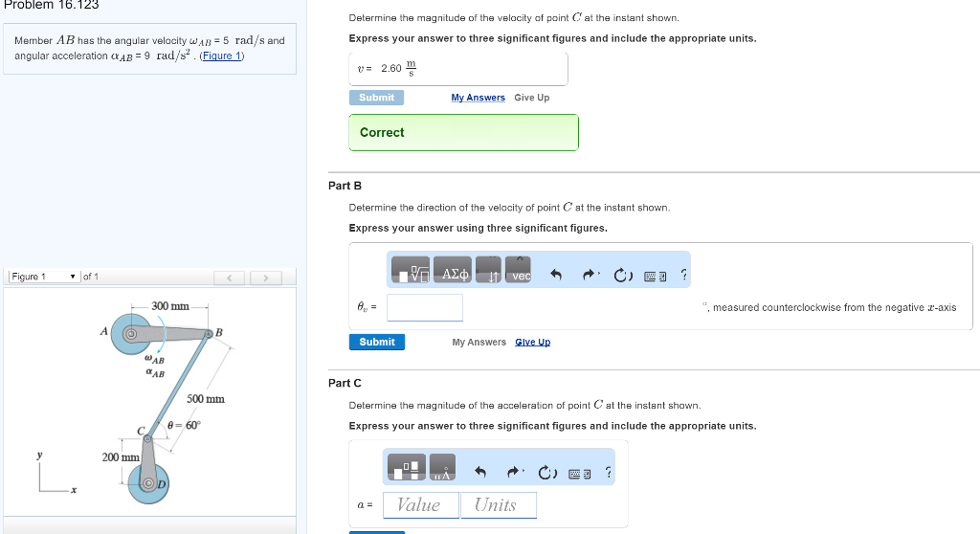Show keyboard shortcuts in Part B
The image size is (980, 534).
click(656, 276)
